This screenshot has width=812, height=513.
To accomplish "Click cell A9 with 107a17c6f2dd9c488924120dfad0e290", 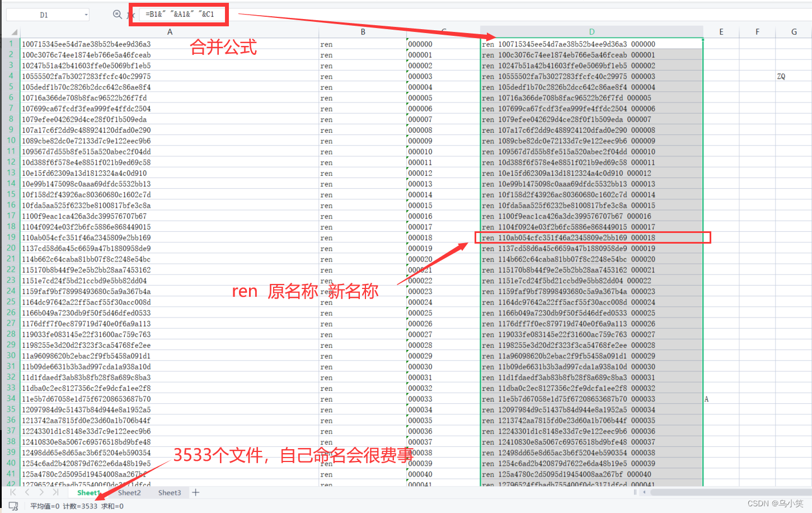I will pyautogui.click(x=170, y=130).
